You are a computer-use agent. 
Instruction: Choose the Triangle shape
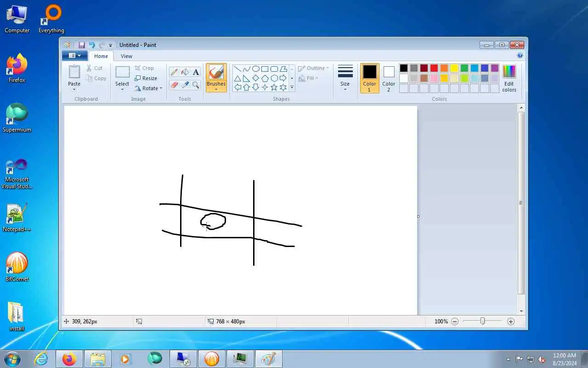click(237, 78)
